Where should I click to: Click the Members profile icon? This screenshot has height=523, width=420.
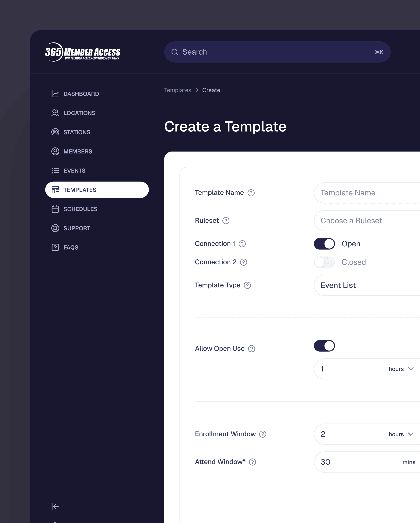coord(55,151)
